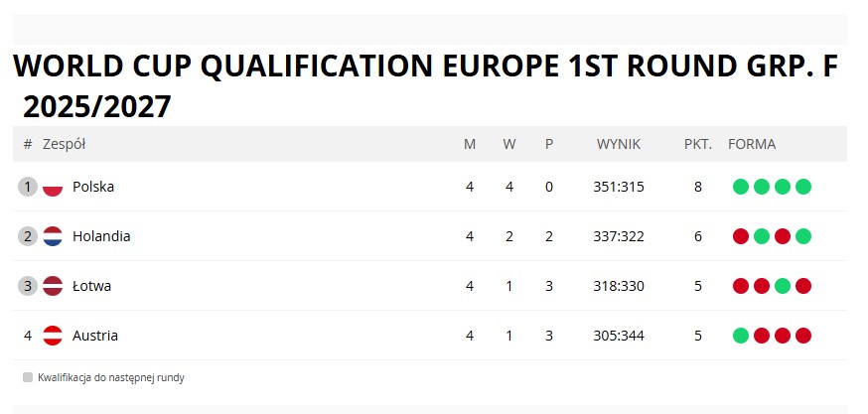Click Łotwa's green form dot
The width and height of the screenshot is (868, 414).
coord(783,286)
